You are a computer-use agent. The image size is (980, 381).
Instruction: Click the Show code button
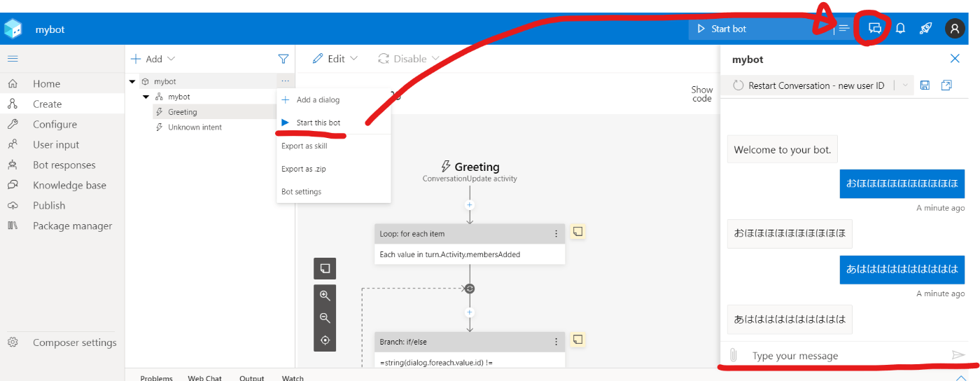click(702, 94)
